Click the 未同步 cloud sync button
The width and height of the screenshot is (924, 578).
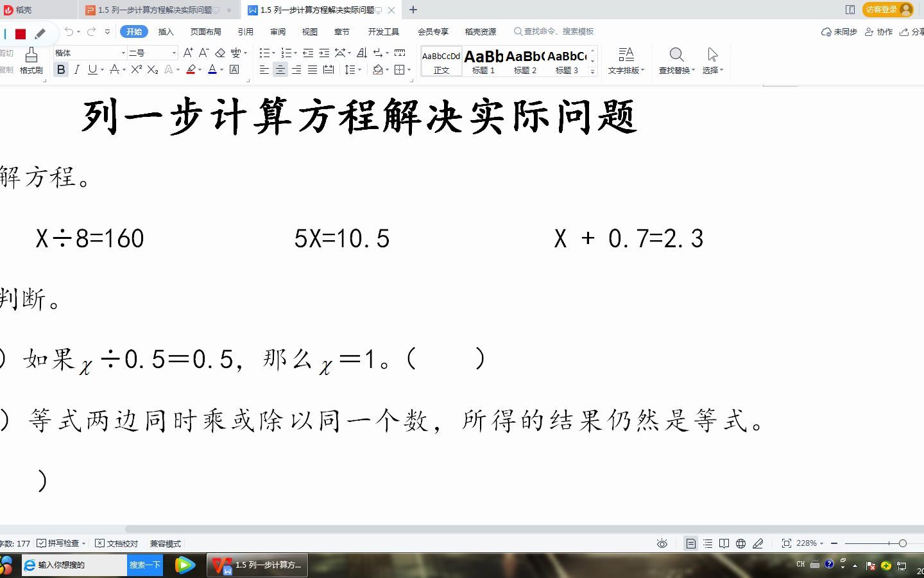coord(839,31)
